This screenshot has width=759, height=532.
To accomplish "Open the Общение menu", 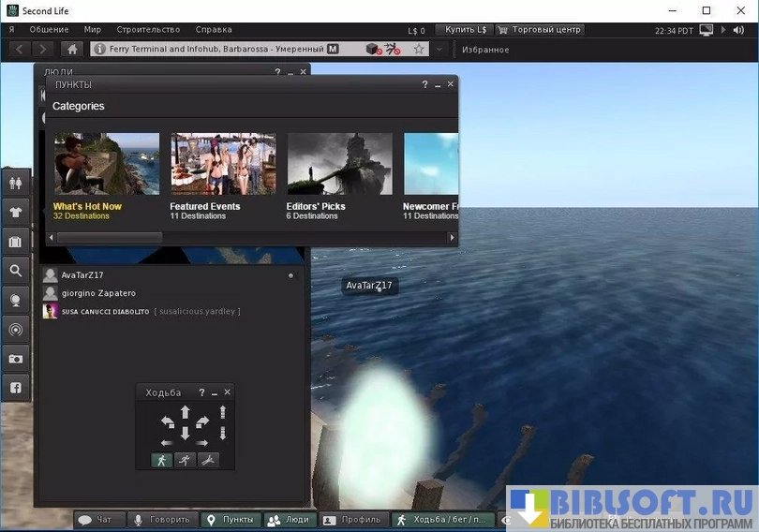I will (x=49, y=30).
